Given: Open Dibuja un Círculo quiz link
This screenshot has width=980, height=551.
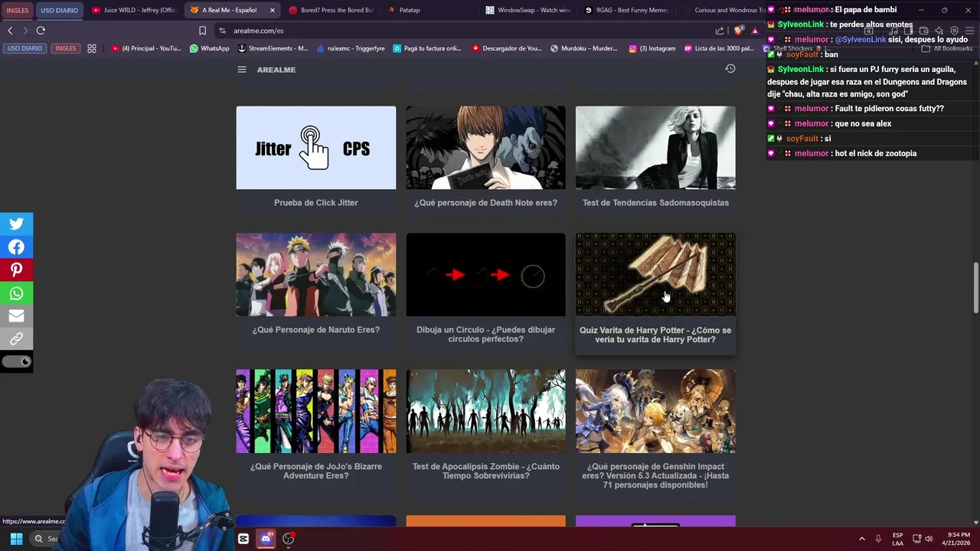Looking at the screenshot, I should click(x=486, y=334).
